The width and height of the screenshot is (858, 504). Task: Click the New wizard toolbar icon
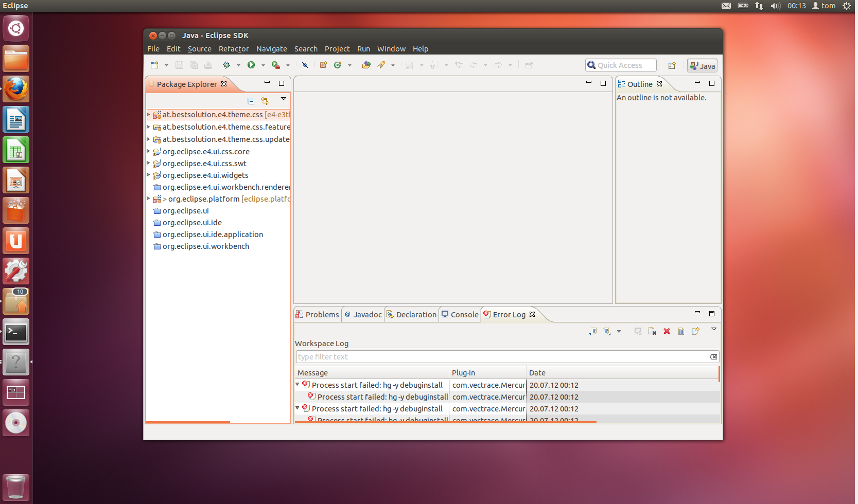(154, 65)
